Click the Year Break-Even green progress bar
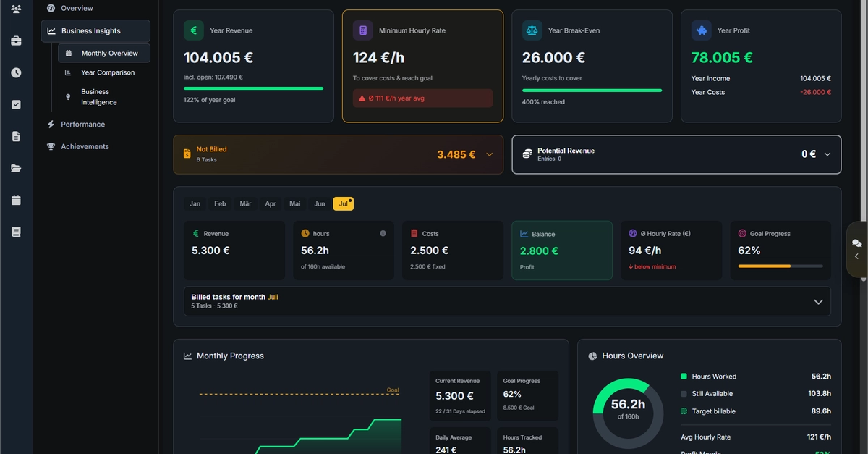The image size is (868, 454). click(592, 91)
